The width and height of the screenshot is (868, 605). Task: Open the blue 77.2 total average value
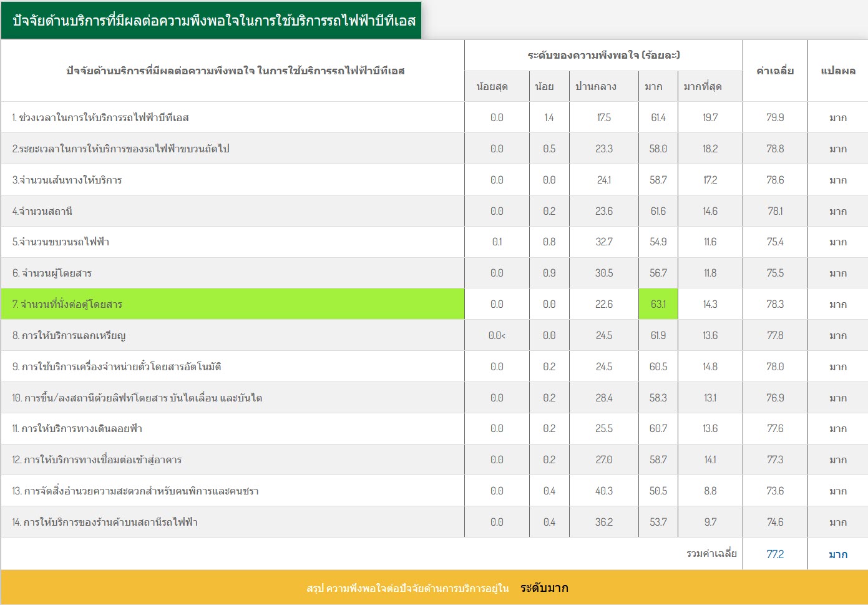(x=774, y=554)
